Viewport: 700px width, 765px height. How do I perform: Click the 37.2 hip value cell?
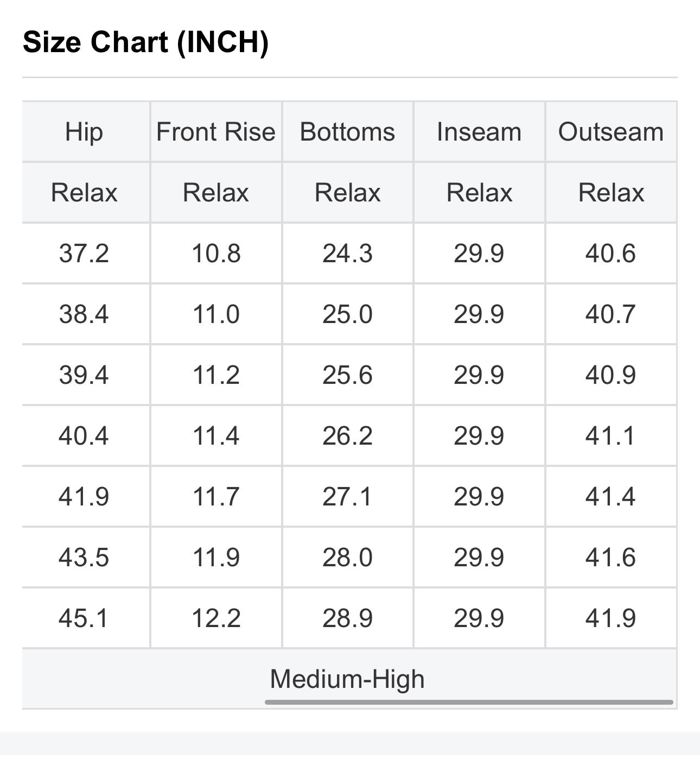tap(84, 254)
